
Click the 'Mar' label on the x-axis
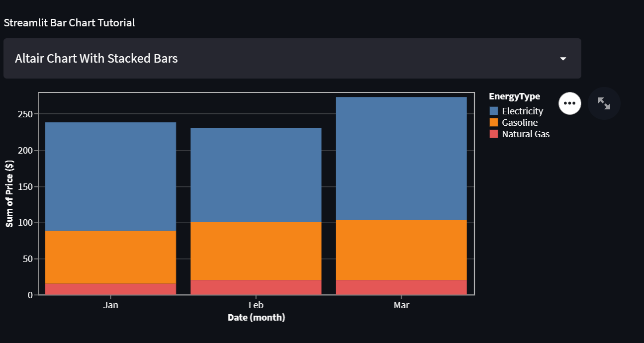click(401, 305)
